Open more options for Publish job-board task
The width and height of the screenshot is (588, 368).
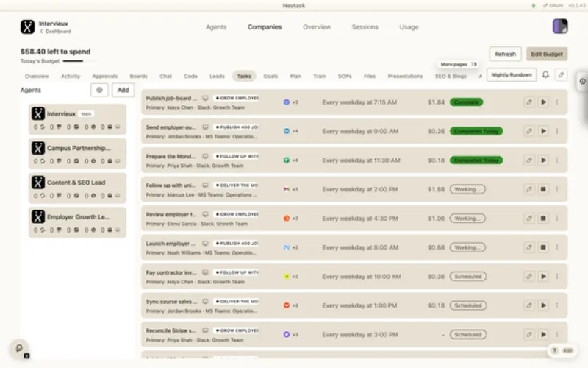coord(557,102)
